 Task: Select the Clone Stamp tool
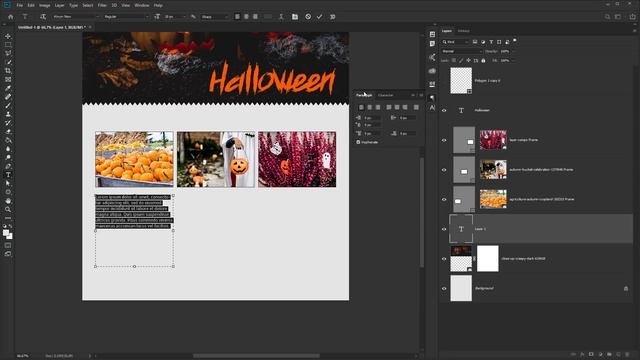[8, 114]
